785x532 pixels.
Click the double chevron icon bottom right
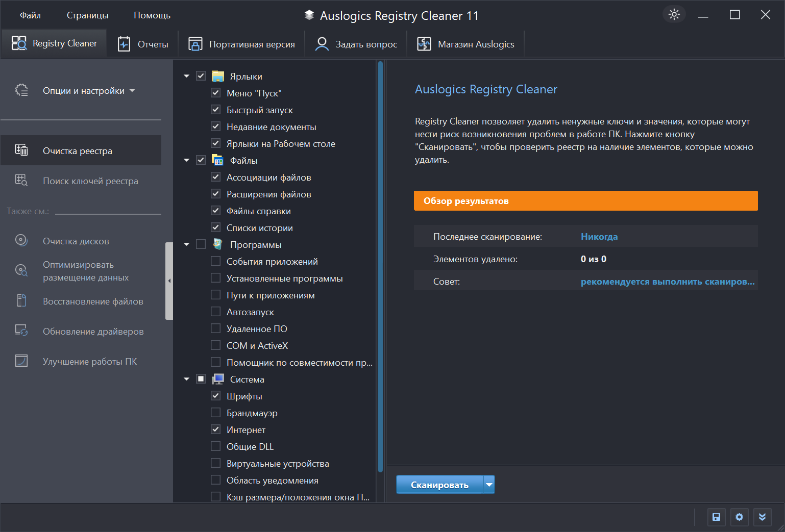click(x=762, y=517)
